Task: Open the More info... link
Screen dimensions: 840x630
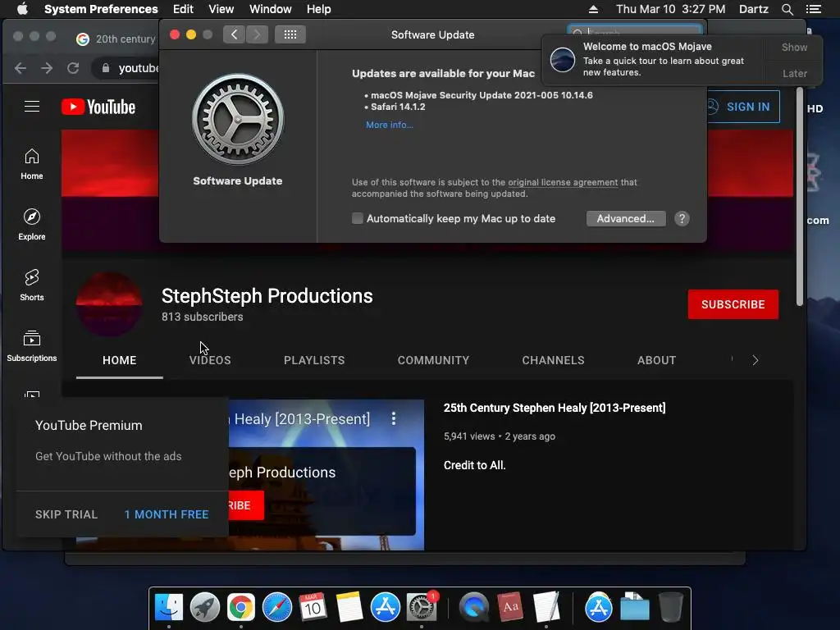Action: coord(390,125)
